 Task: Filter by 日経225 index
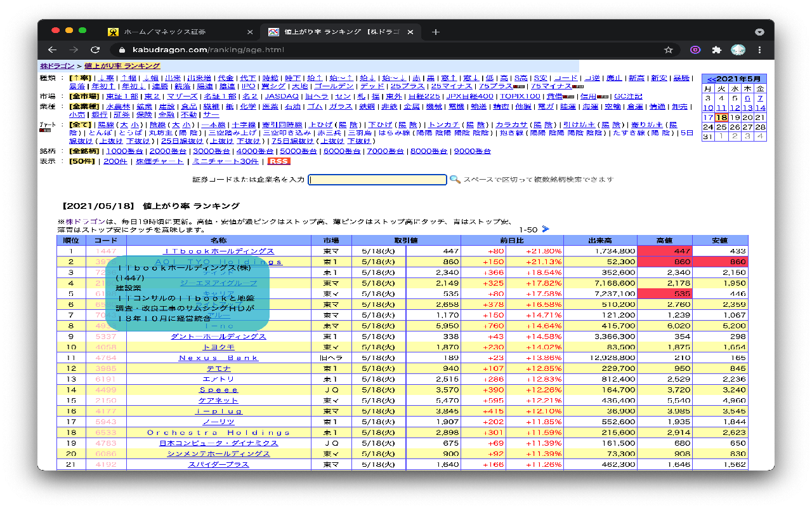coord(424,96)
